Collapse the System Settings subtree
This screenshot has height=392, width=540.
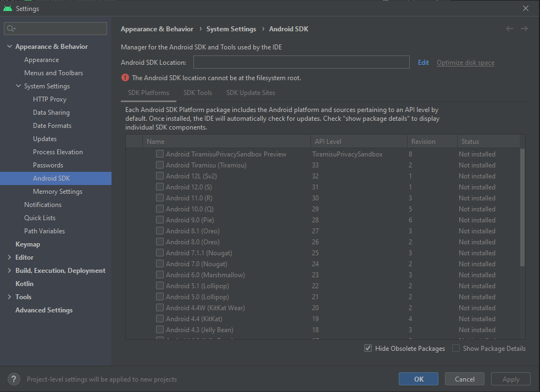(18, 86)
